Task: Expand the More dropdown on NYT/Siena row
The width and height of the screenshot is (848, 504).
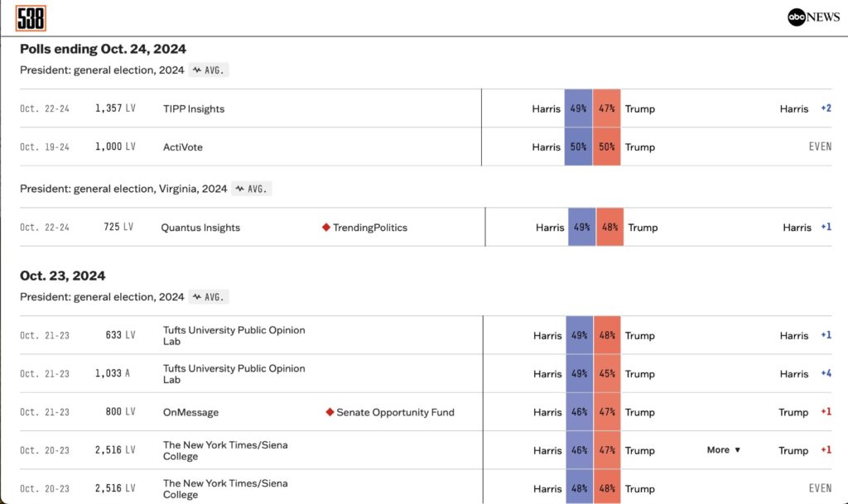Action: tap(724, 450)
